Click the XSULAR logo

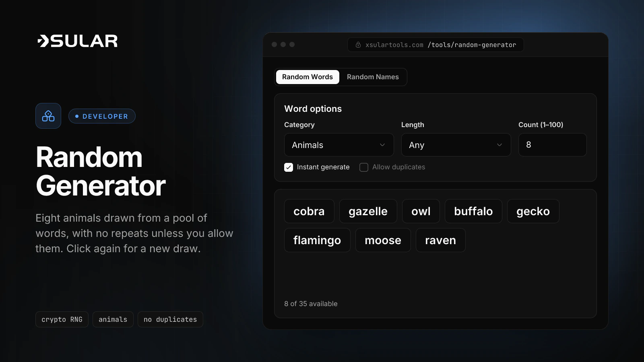pyautogui.click(x=77, y=41)
